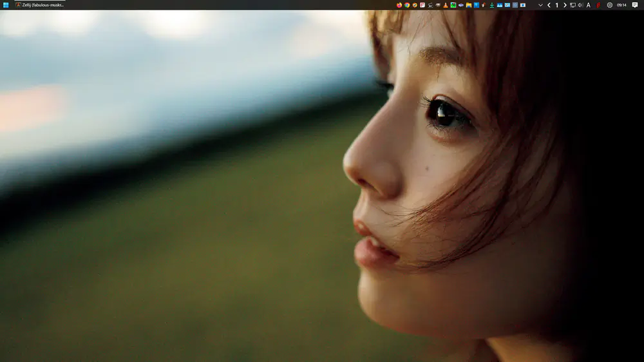Click the red tray icon beside input indicator
Viewport: 644px width, 362px height.
[598, 5]
